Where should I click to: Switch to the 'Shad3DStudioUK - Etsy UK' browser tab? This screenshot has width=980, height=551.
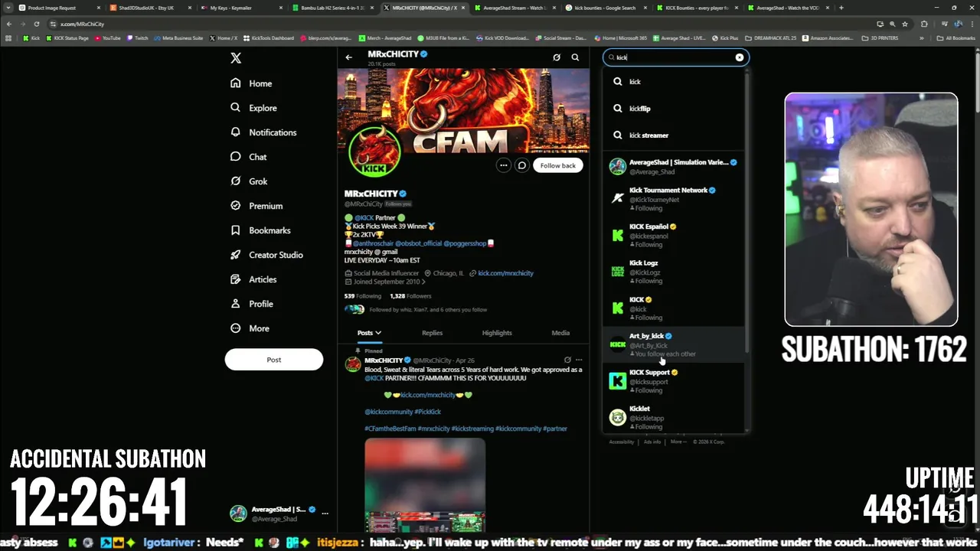pos(146,8)
